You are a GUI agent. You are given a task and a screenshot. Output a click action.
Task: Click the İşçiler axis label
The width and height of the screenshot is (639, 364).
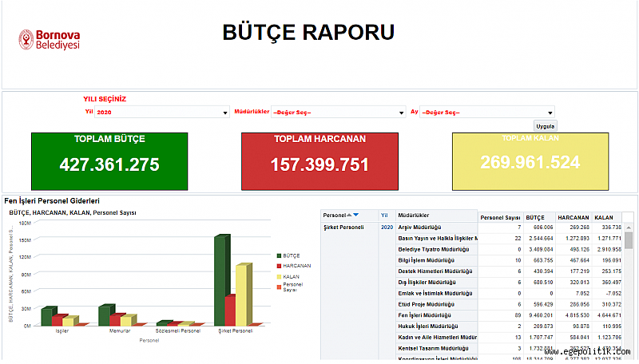(62, 331)
